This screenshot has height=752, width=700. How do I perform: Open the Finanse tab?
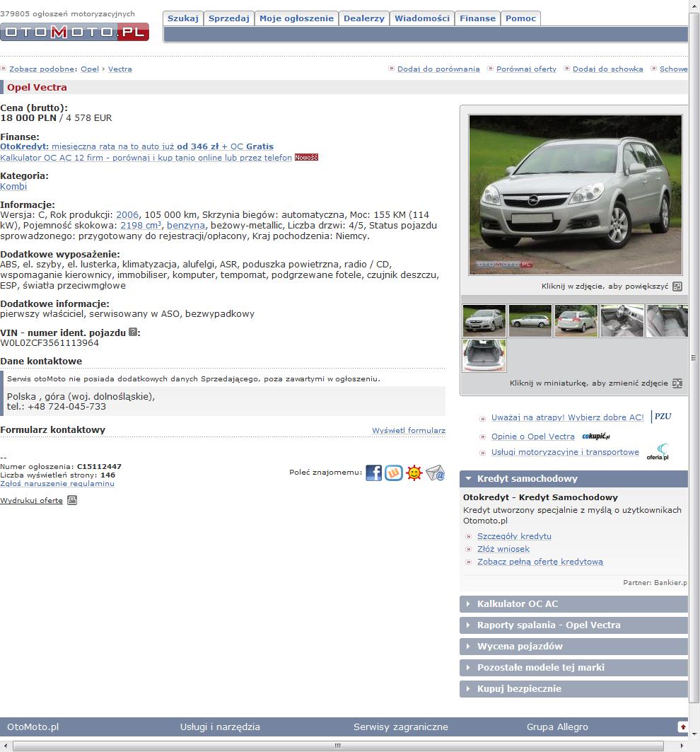(477, 18)
